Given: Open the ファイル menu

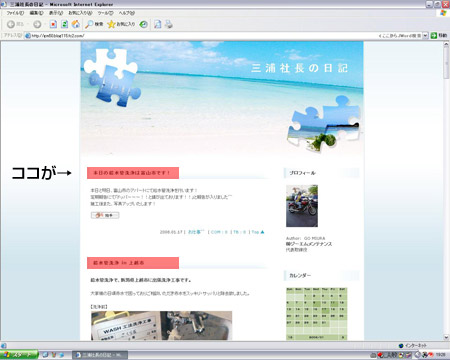Looking at the screenshot, I should click(x=15, y=13).
